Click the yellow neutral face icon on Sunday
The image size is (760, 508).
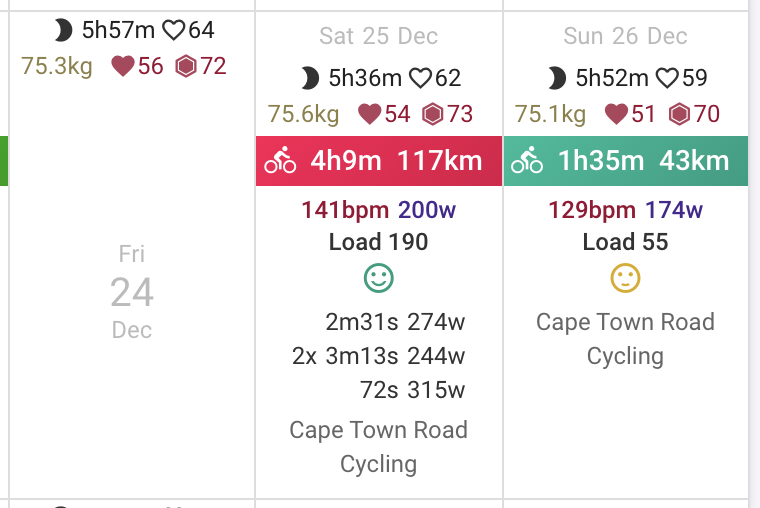tap(625, 278)
